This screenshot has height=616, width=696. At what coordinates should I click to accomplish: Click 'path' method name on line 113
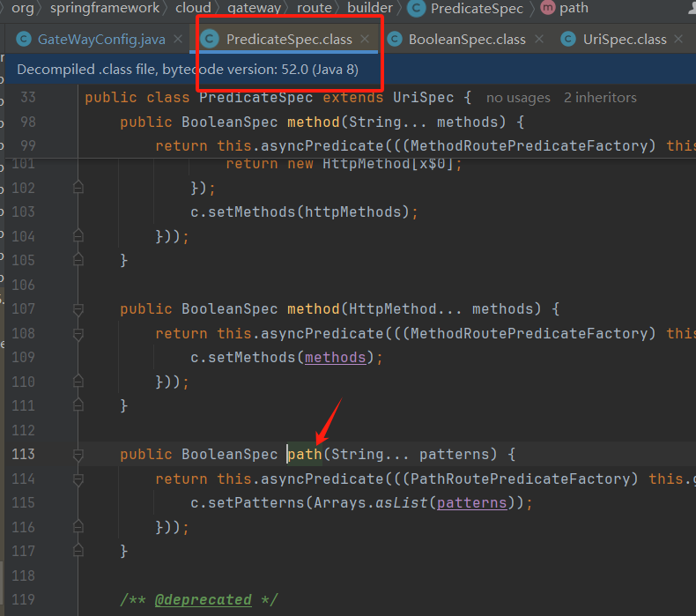click(x=305, y=455)
